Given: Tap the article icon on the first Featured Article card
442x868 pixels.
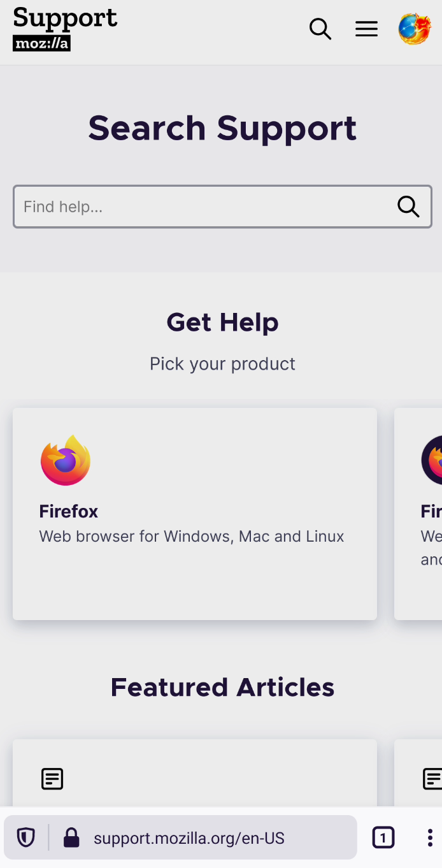Looking at the screenshot, I should tap(52, 778).
